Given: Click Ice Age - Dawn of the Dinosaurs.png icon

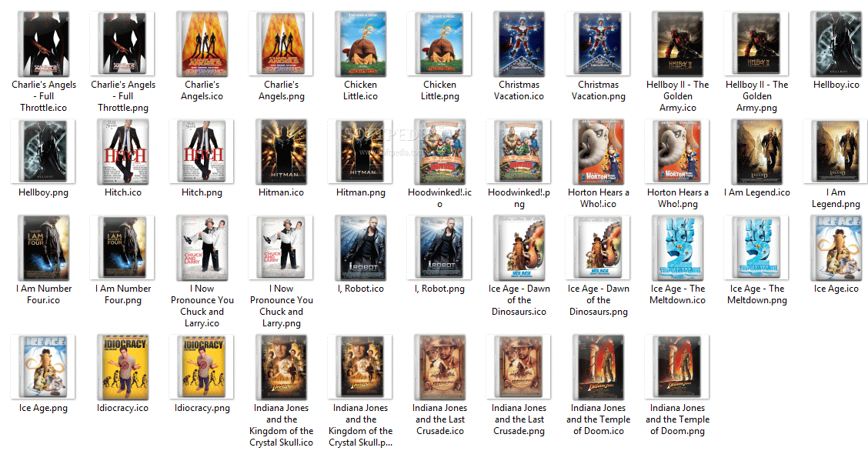Looking at the screenshot, I should 598,247.
